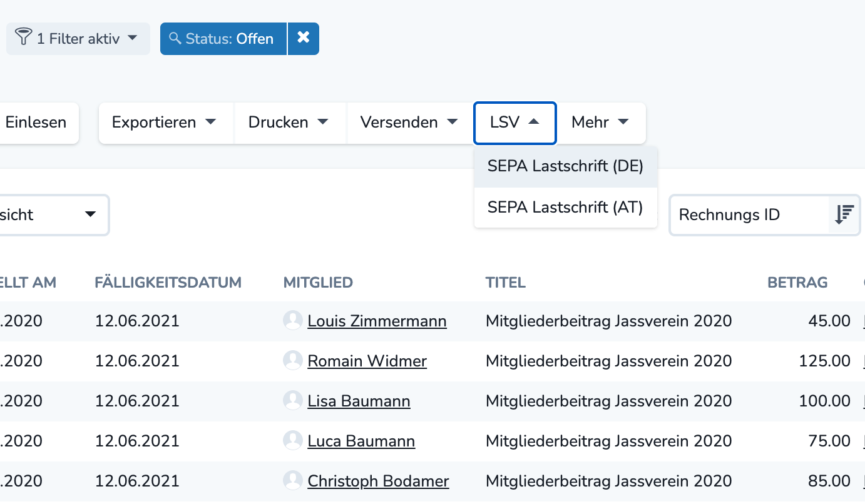Screen dimensions: 865x504
Task: Remove the Status Offen filter
Action: (x=304, y=38)
